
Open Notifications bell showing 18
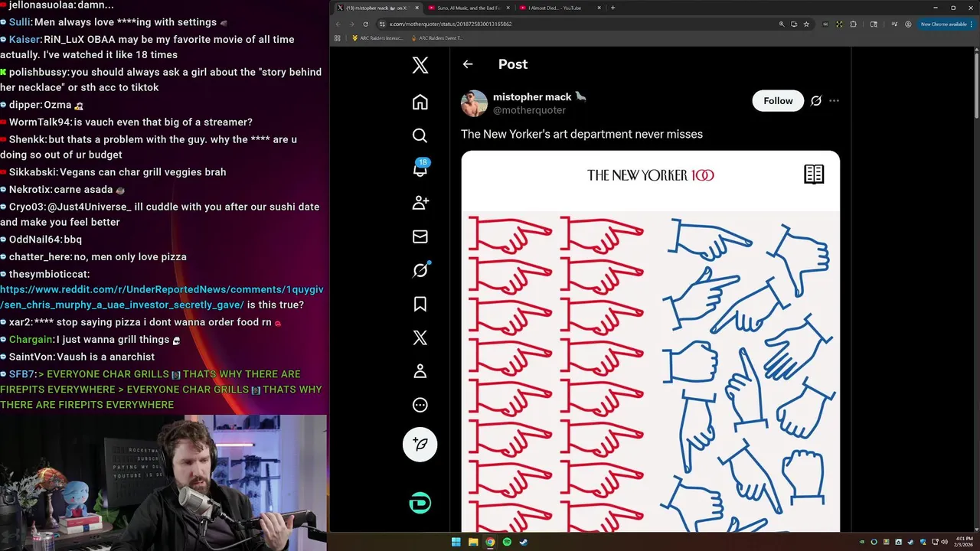tap(420, 168)
